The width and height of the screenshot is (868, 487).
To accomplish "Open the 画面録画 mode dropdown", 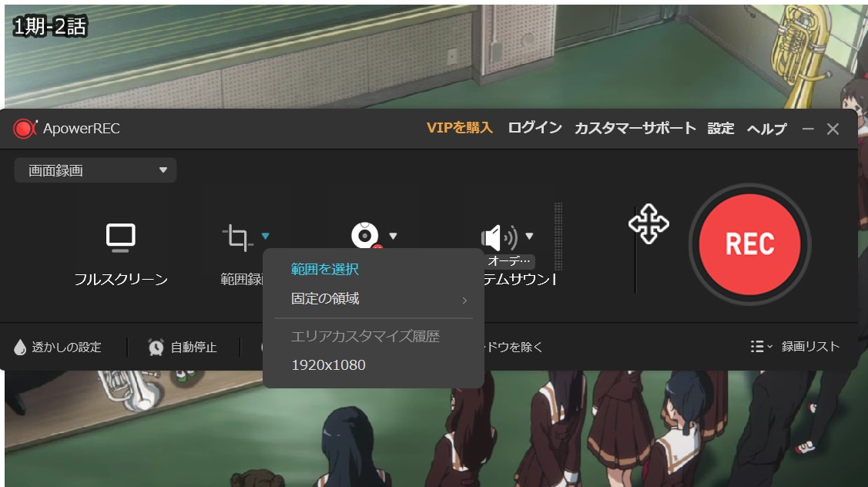I will [96, 170].
